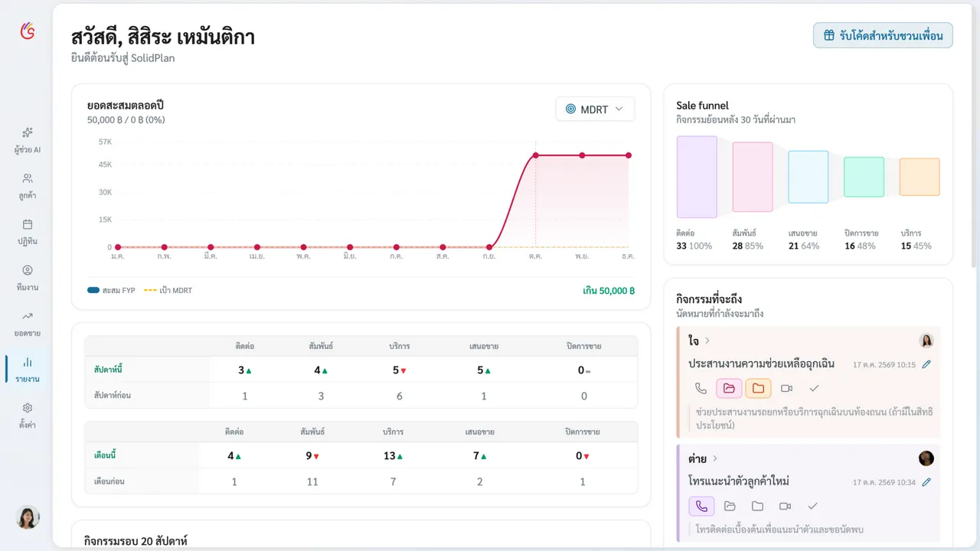Click the SolidPlan logo icon
980x551 pixels.
(28, 31)
